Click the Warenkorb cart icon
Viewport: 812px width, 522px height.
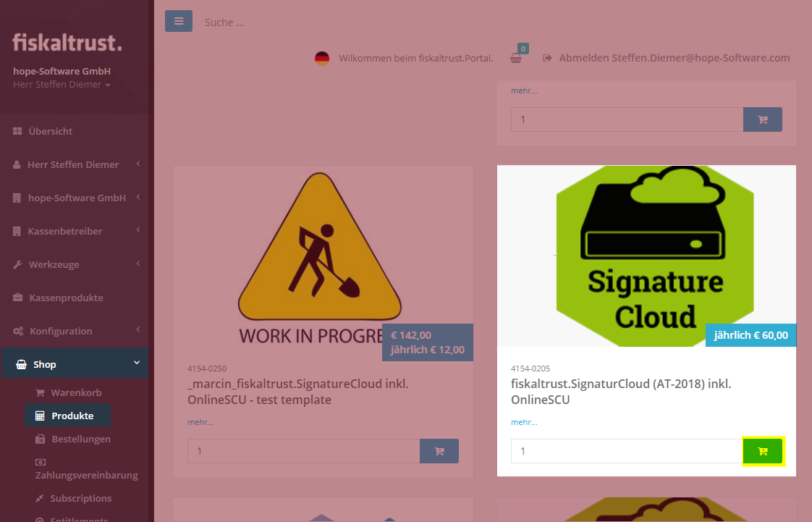40,393
